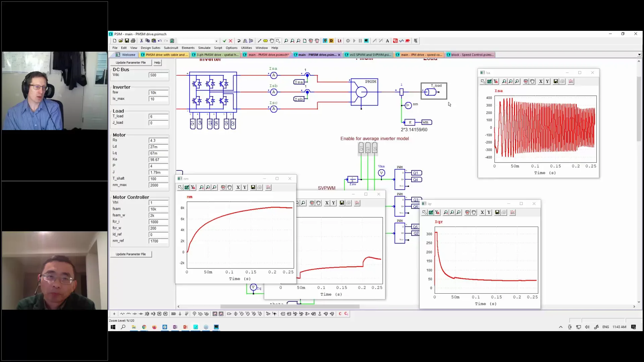Click the Windows Start button
Viewport: 644px width, 362px height.
[113, 327]
